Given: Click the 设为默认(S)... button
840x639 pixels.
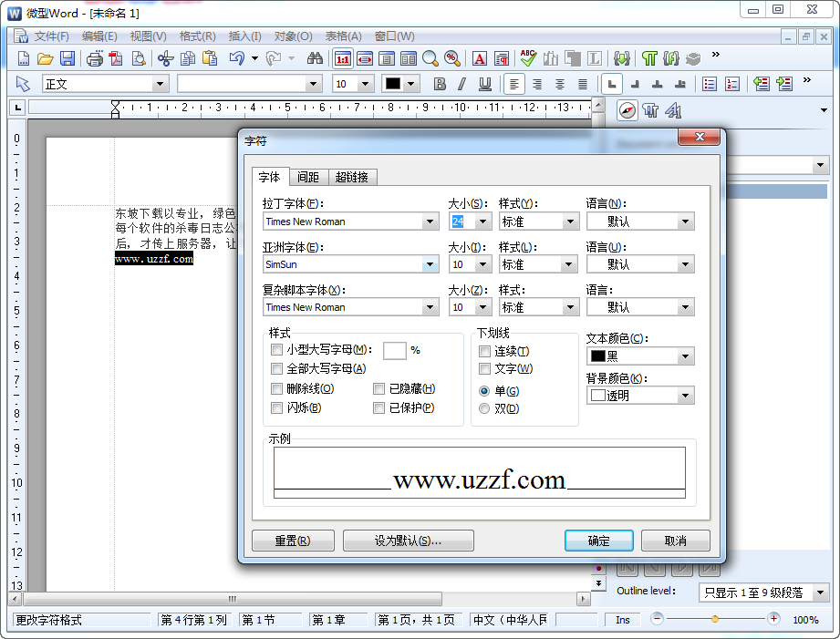Looking at the screenshot, I should point(408,541).
